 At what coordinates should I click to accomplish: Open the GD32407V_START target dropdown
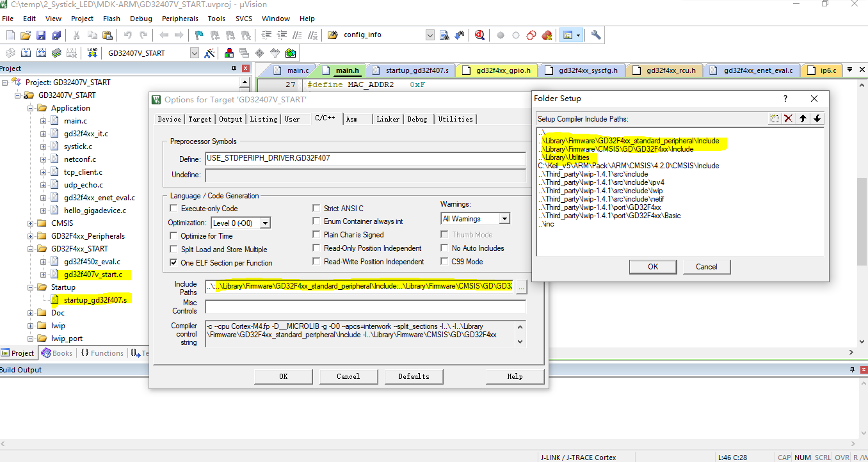tap(195, 53)
